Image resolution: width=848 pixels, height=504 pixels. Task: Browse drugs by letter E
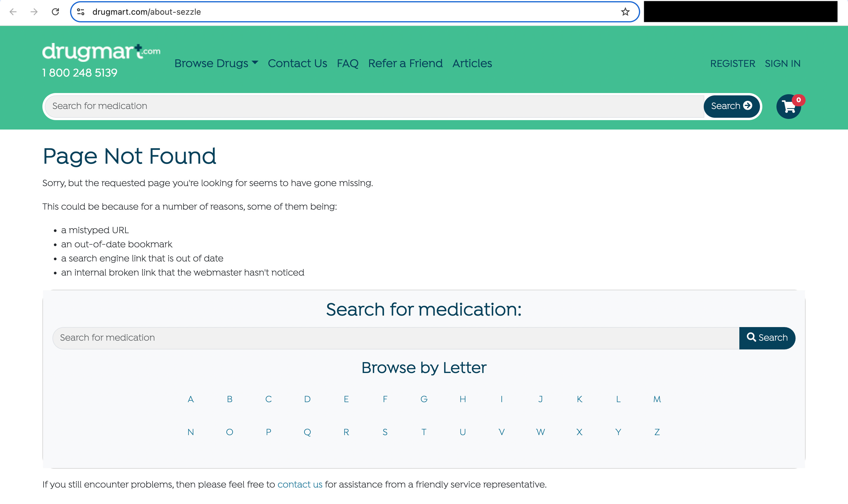(346, 399)
